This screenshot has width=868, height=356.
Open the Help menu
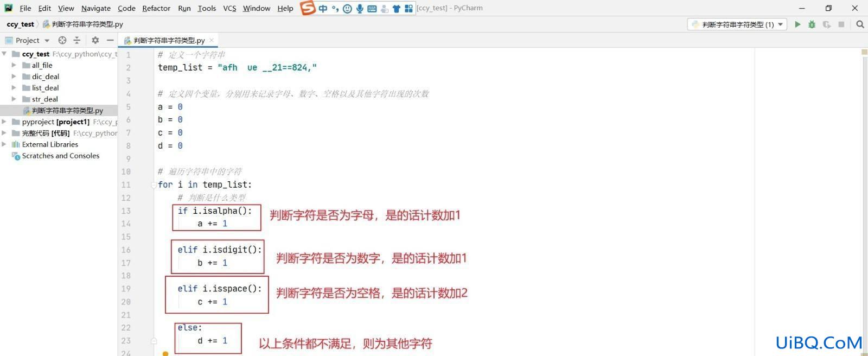click(x=285, y=8)
